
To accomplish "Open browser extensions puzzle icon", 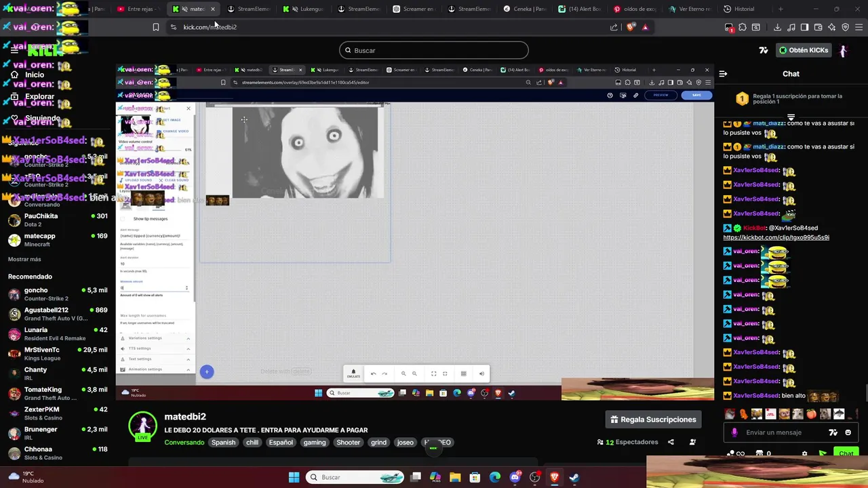I will coord(743,27).
